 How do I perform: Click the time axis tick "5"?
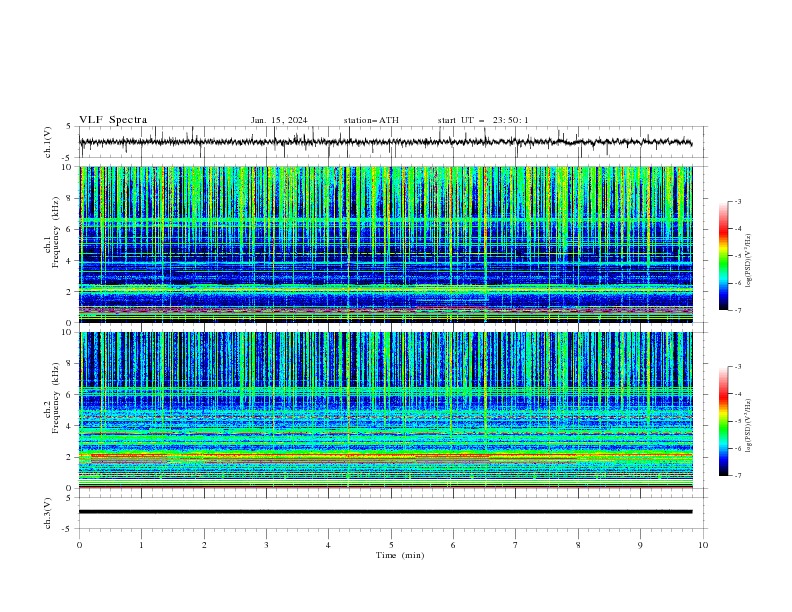click(391, 545)
